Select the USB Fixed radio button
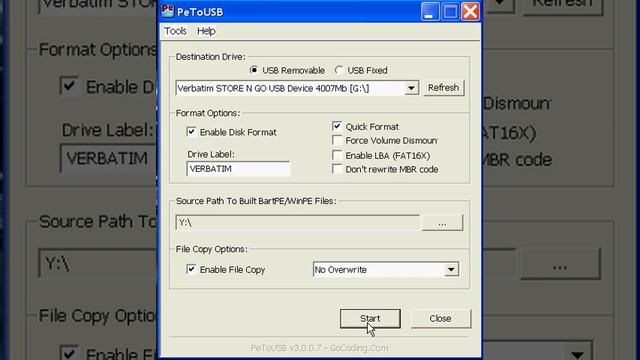640x360 pixels. pyautogui.click(x=339, y=70)
